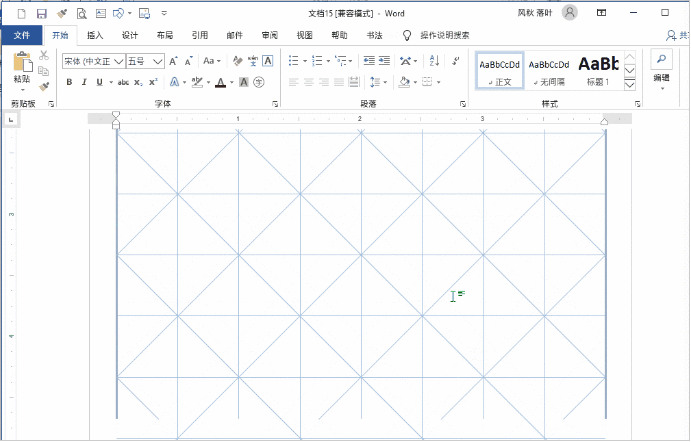
Task: Decrease font size with the shrink font icon
Action: pyautogui.click(x=188, y=61)
